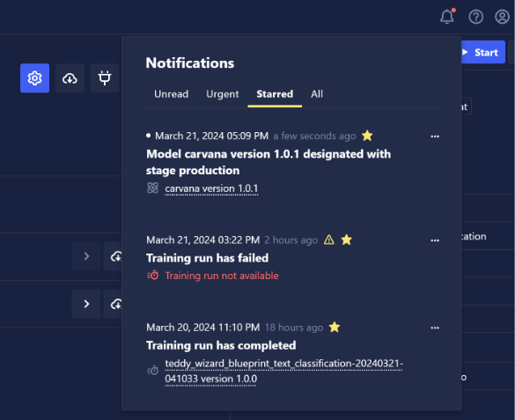
Task: Click the Training run has failed heading
Action: pos(207,258)
